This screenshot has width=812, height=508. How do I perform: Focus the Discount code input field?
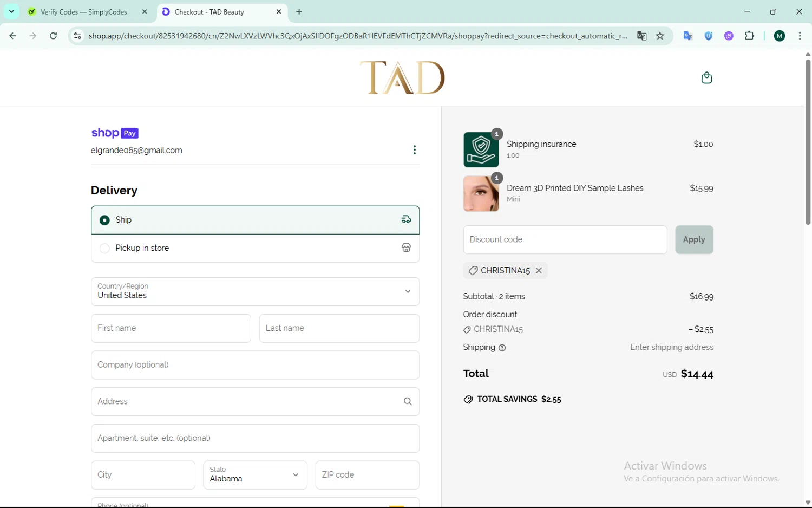coord(565,239)
